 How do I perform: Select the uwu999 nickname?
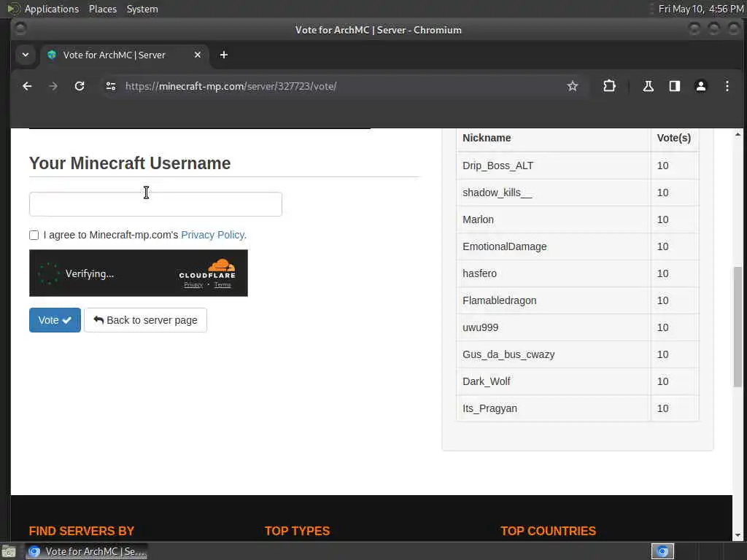coord(480,327)
